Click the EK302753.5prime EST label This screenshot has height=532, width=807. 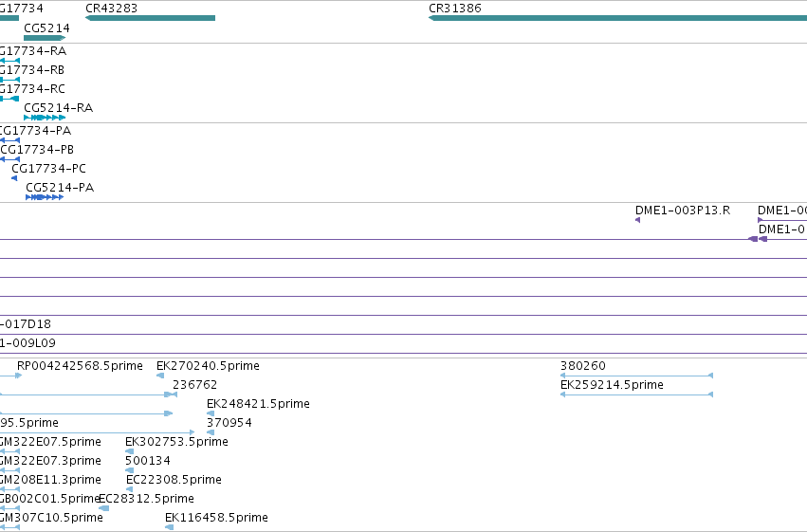176,442
